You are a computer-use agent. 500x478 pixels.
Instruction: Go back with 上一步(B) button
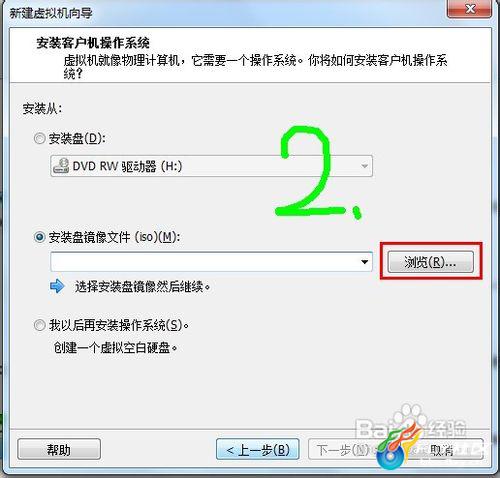click(x=258, y=450)
